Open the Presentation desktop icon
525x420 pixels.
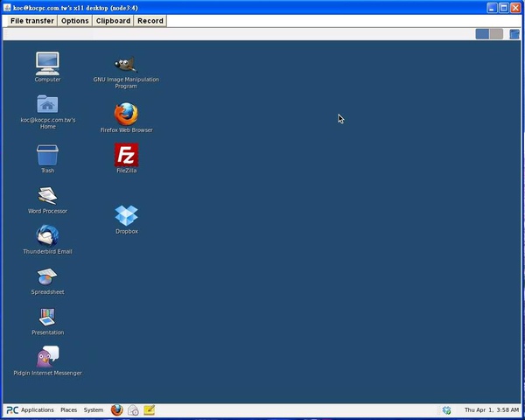coord(47,317)
